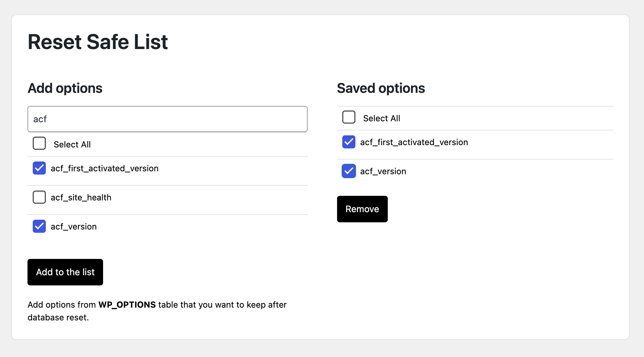Enable the acf_site_health checkbox
The image size is (644, 357).
point(39,197)
